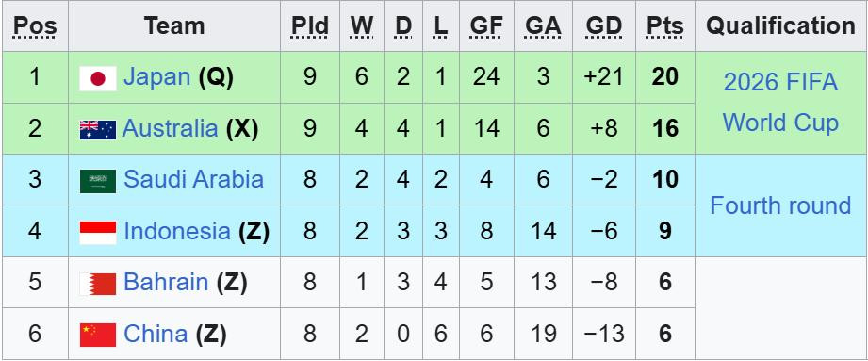This screenshot has width=868, height=361.
Task: Click the Pts column header abbreviation
Action: tap(664, 26)
